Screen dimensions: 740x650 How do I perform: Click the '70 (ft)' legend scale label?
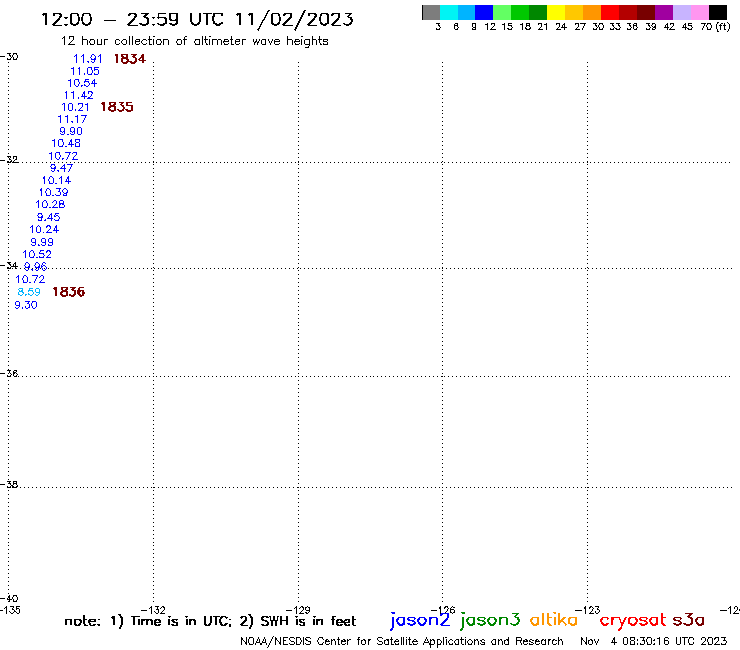(x=715, y=27)
